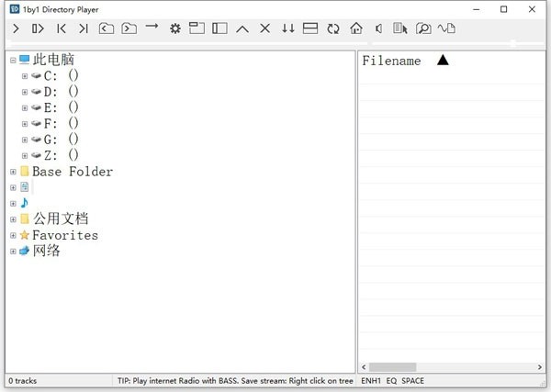Click the repeat loop arrows icon
The height and width of the screenshot is (392, 551).
(x=332, y=29)
